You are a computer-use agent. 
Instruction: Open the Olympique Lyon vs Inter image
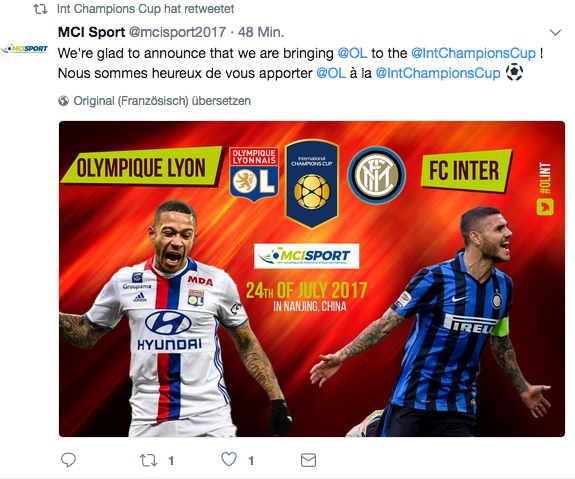(x=312, y=279)
